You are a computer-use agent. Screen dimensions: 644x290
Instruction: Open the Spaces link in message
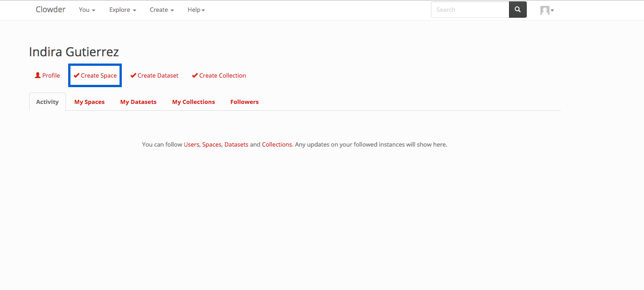(211, 144)
